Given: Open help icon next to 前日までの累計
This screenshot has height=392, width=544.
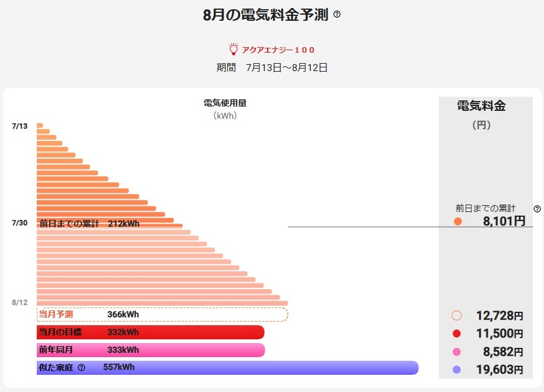Looking at the screenshot, I should [537, 209].
